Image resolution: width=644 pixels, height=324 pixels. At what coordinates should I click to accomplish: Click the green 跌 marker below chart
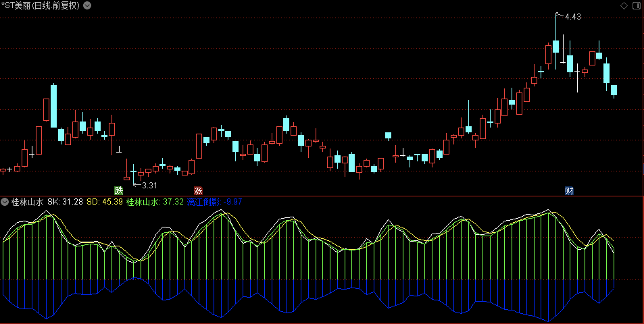coord(118,190)
